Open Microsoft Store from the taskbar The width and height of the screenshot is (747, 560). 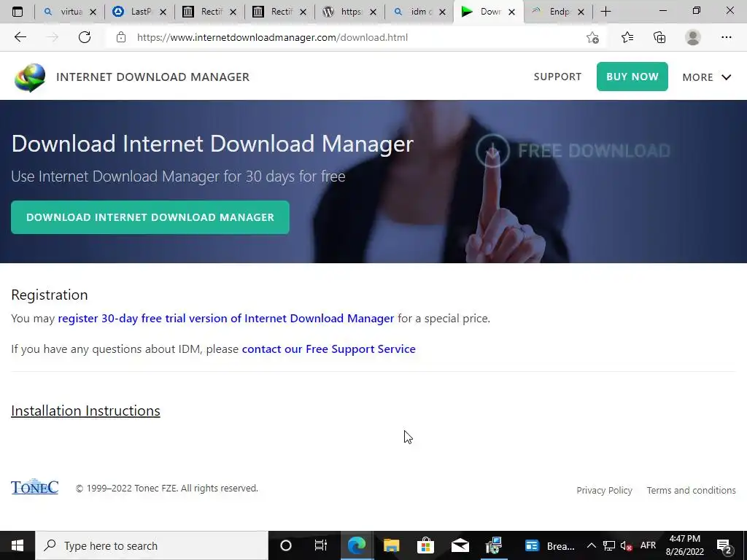[x=425, y=545]
